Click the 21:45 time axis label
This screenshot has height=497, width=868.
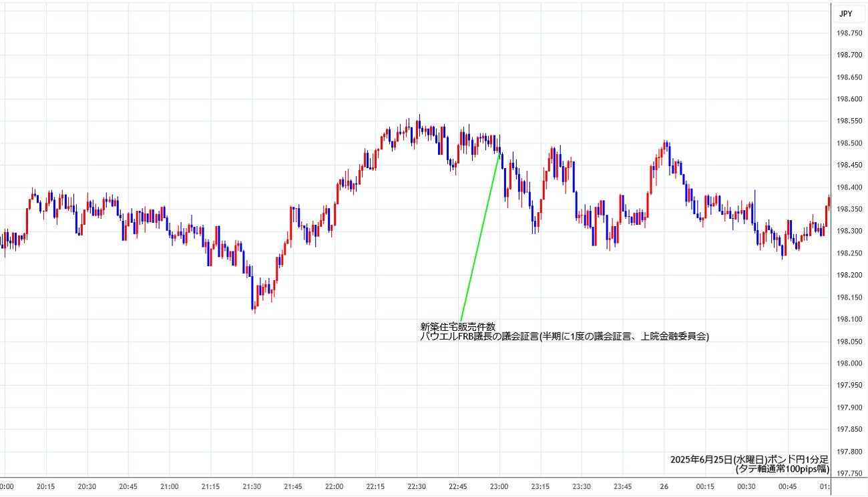click(x=293, y=487)
